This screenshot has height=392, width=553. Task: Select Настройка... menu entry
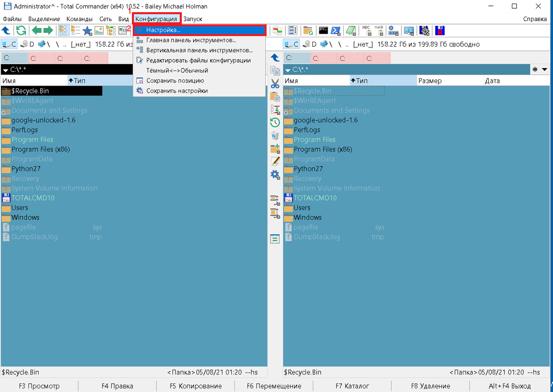tap(199, 30)
